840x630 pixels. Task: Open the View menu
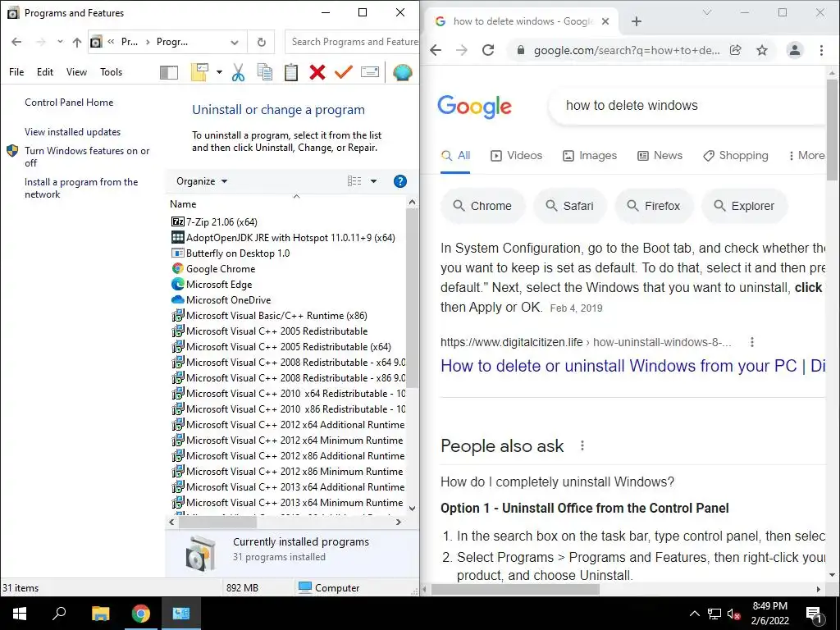(76, 72)
